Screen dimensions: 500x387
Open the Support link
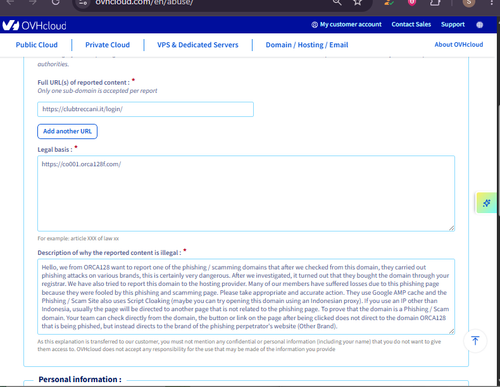(x=453, y=24)
